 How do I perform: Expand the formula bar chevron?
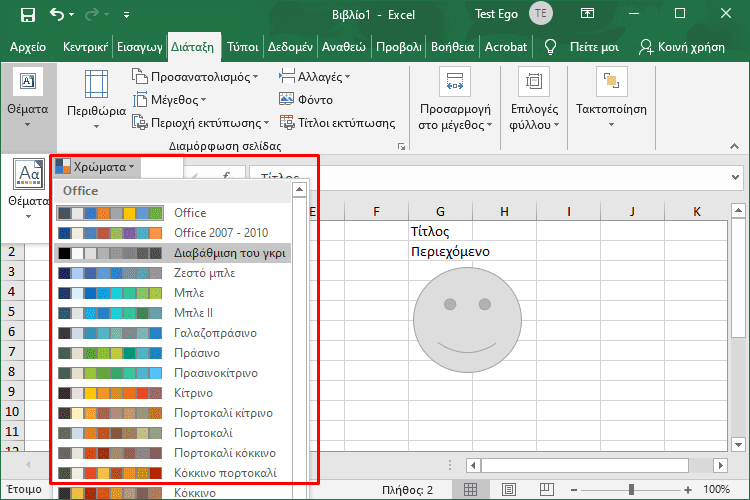click(x=736, y=177)
